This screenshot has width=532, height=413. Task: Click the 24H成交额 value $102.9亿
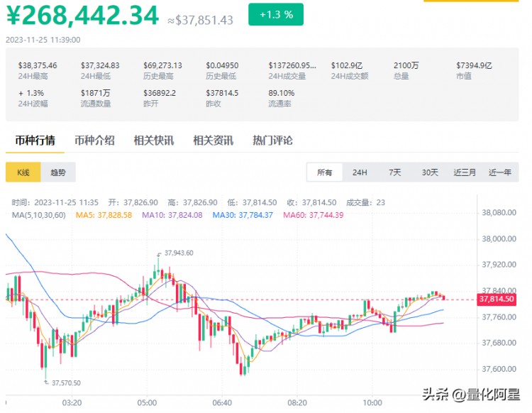[x=347, y=65]
